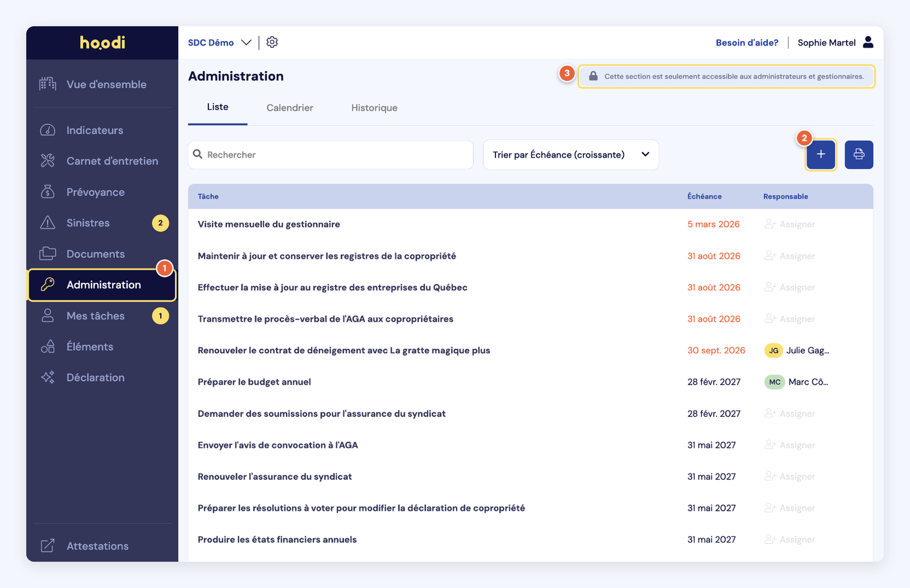
Task: Open task Préparer le budget annuel
Action: coord(254,382)
